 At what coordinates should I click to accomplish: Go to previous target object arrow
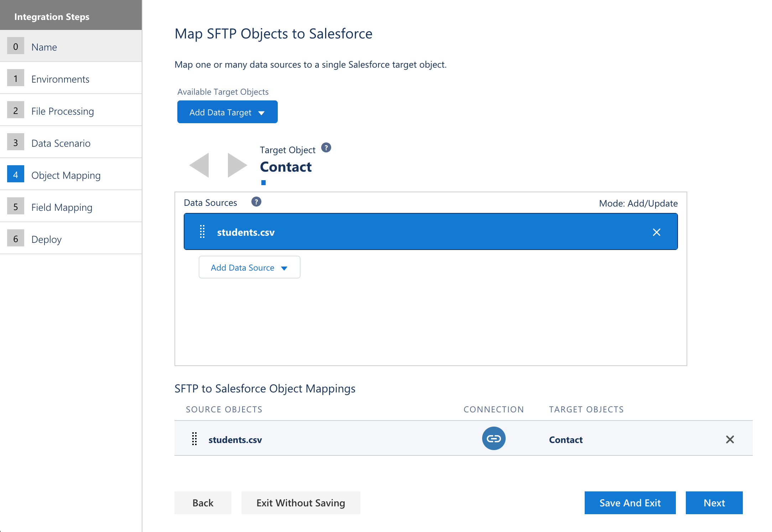(x=199, y=165)
